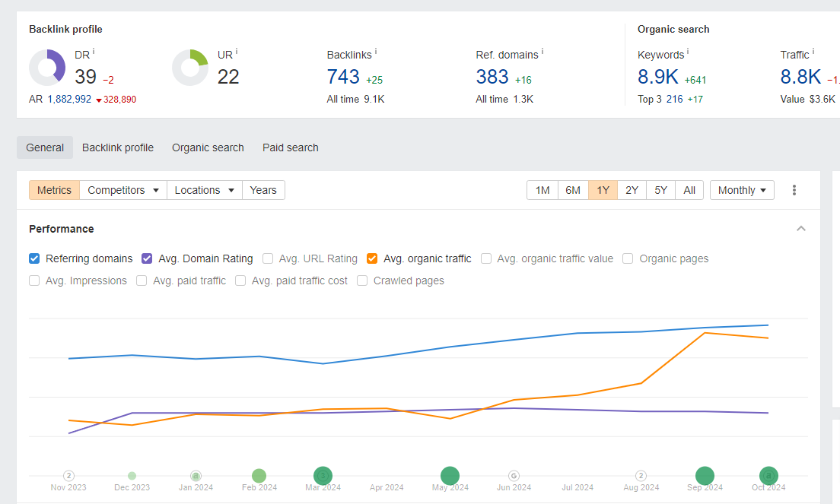The image size is (840, 504).
Task: Click the info icon beside UR
Action: 237,52
